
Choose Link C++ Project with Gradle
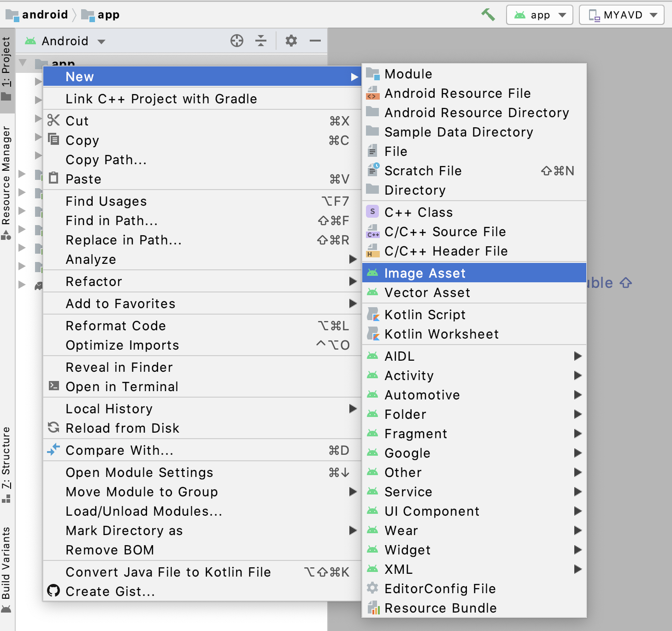202,99
